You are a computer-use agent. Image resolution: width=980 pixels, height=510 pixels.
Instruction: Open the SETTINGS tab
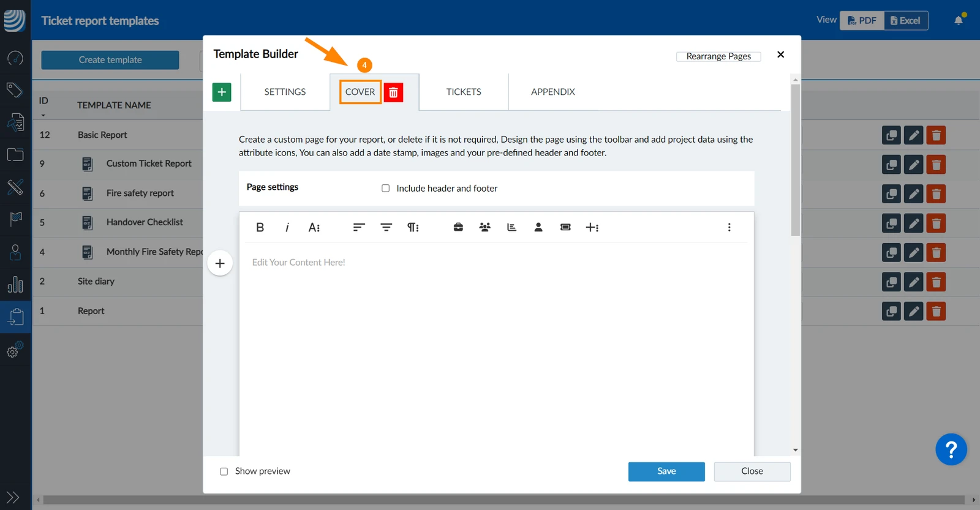(285, 92)
